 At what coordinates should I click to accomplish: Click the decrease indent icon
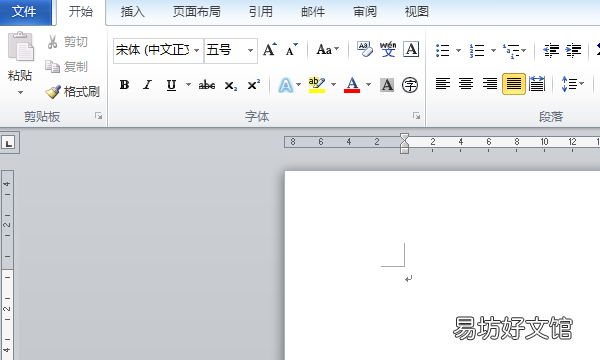pos(551,50)
